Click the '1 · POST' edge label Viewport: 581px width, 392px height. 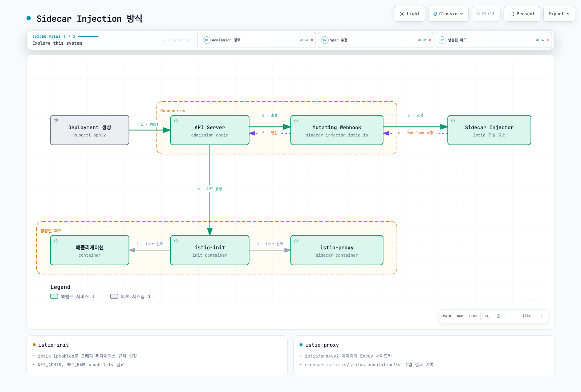pos(150,124)
